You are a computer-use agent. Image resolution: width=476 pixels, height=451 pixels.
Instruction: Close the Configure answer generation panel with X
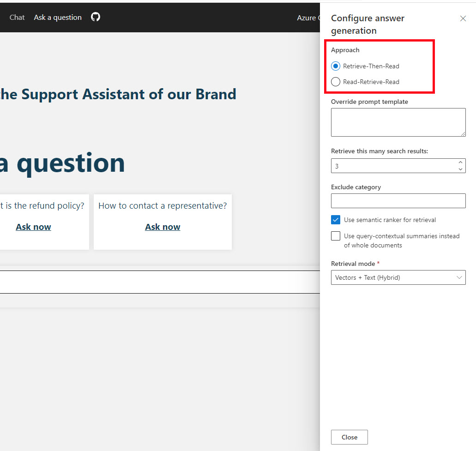pos(463,18)
